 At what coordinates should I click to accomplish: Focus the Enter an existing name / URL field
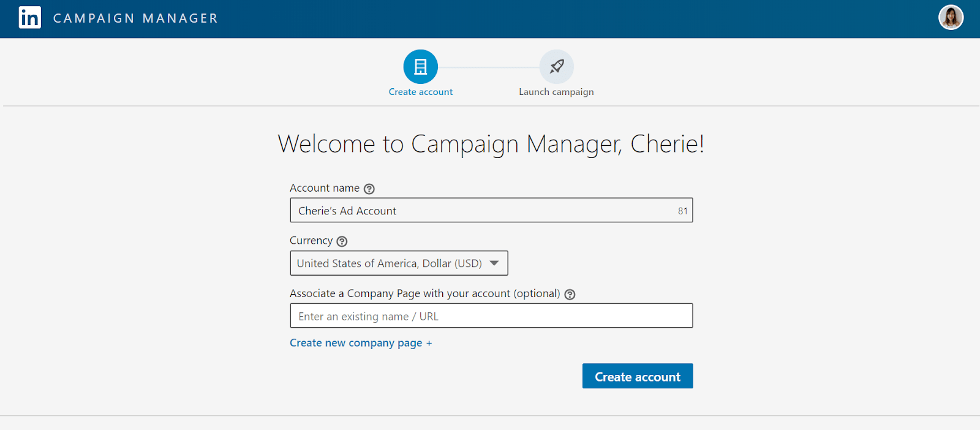(491, 316)
